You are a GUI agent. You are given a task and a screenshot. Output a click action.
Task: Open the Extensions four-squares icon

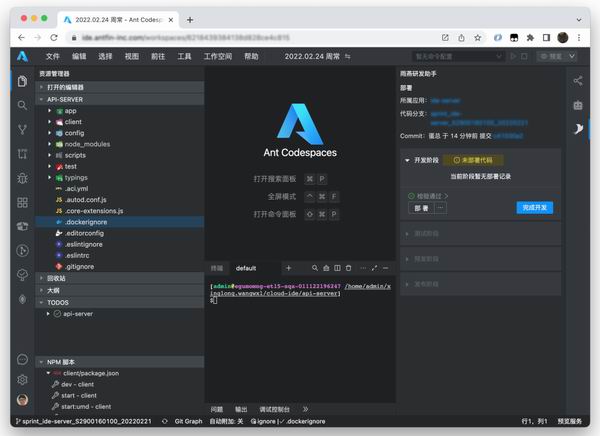[22, 202]
